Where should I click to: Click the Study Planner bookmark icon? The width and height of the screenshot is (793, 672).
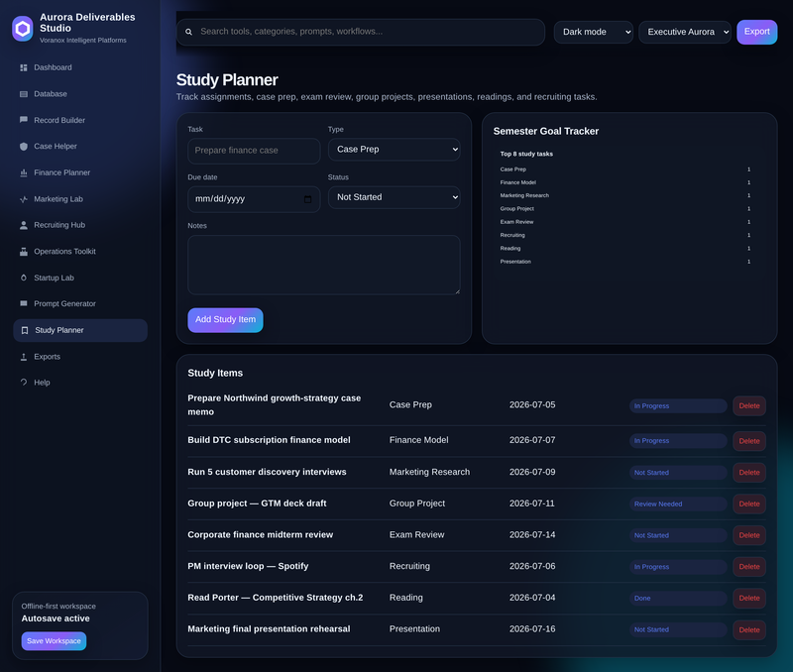pos(24,330)
